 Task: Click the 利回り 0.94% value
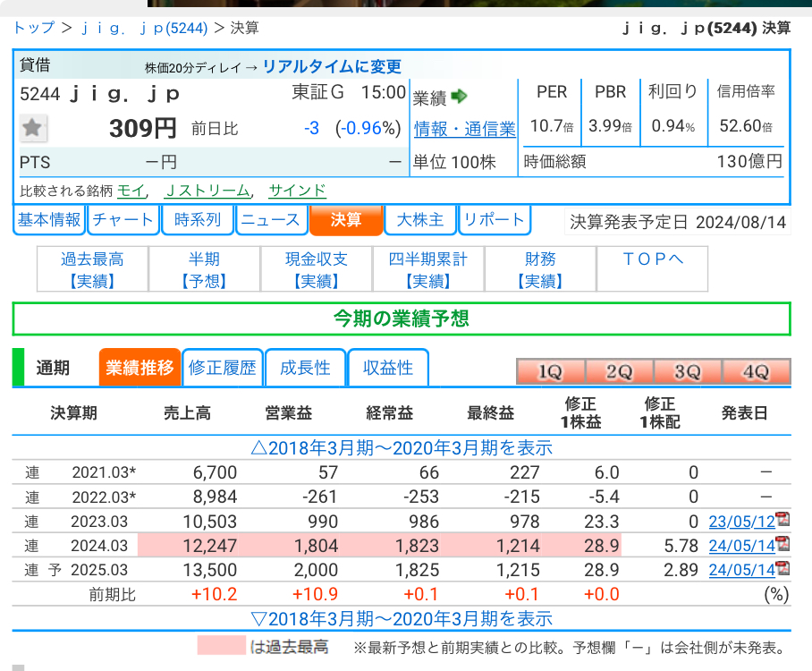point(672,126)
